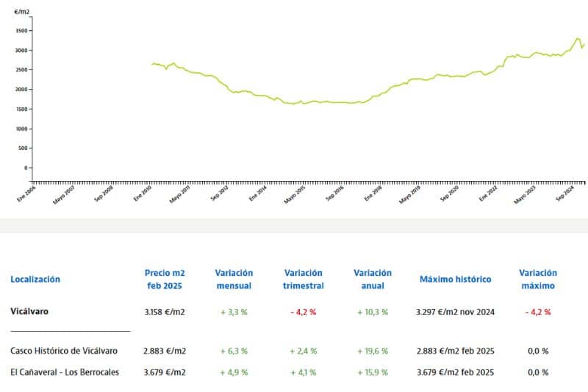Click the Variación máximo column header
Screen dimensions: 588x392
(x=538, y=279)
